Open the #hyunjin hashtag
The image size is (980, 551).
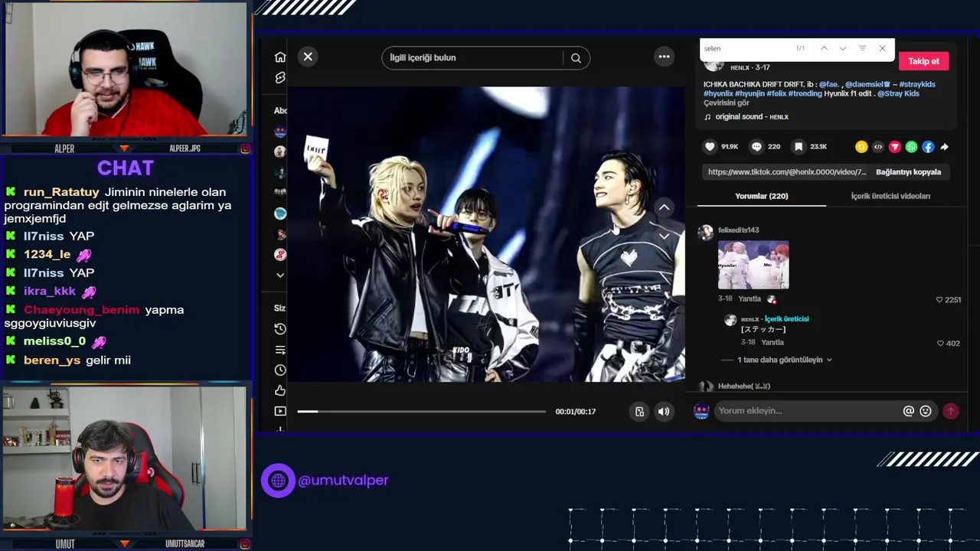point(750,93)
